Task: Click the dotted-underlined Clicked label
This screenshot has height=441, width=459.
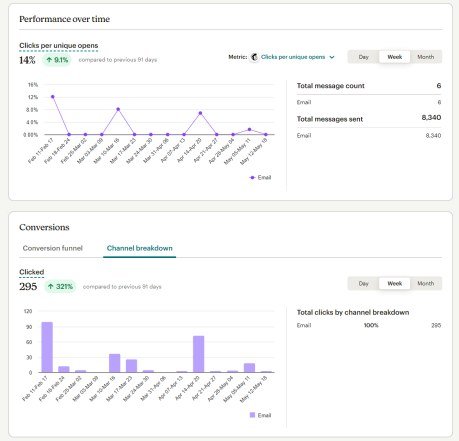Action: click(32, 272)
